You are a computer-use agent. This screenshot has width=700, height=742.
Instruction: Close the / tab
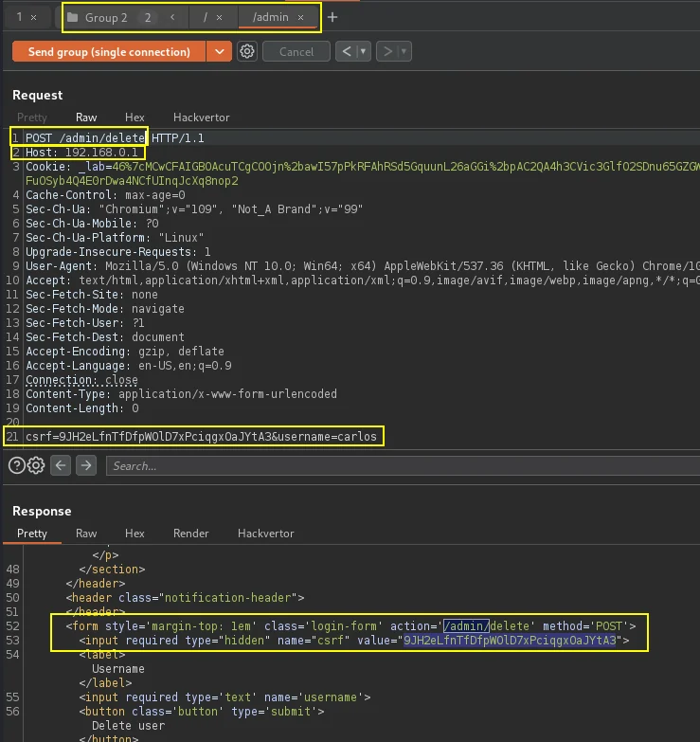pyautogui.click(x=219, y=17)
